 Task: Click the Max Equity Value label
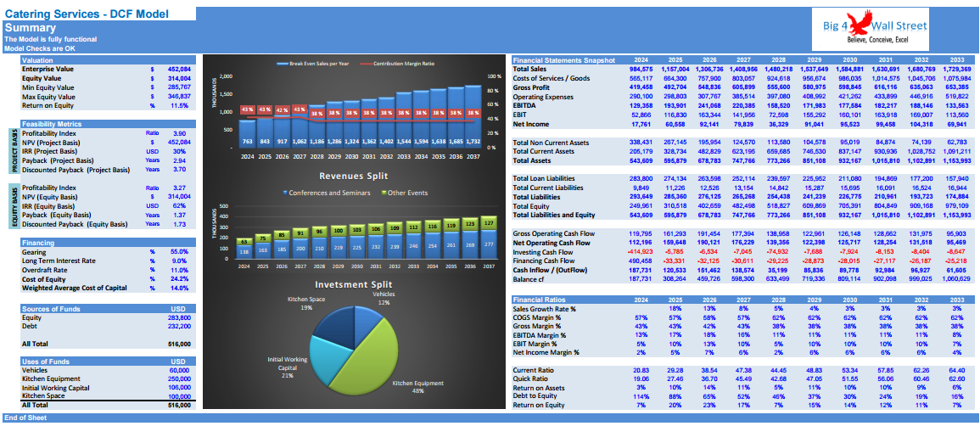[48, 97]
